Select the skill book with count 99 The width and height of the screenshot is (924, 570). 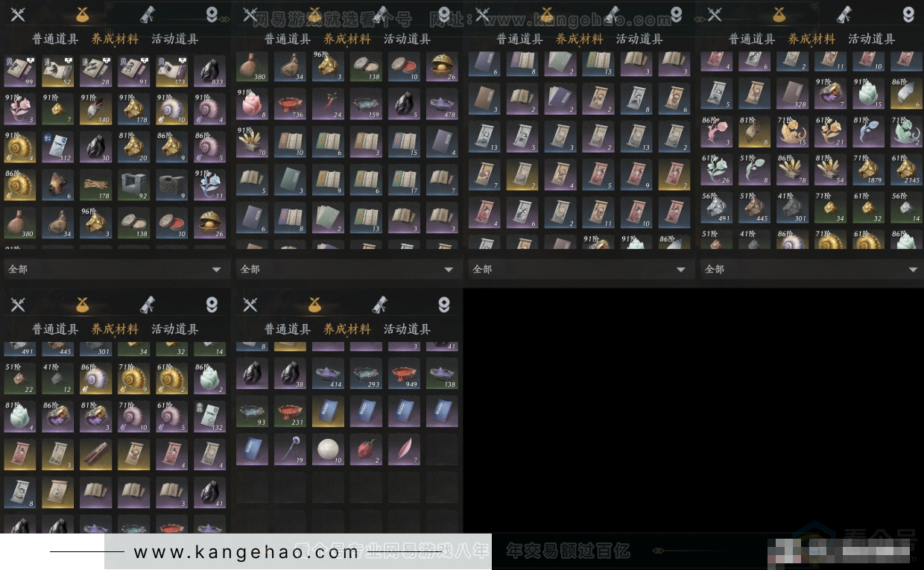click(x=19, y=70)
